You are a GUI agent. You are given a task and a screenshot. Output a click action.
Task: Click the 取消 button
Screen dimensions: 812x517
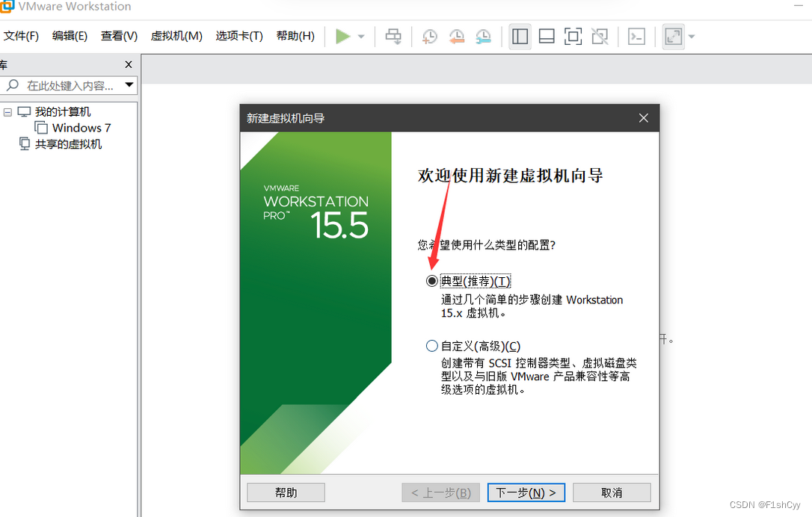612,492
